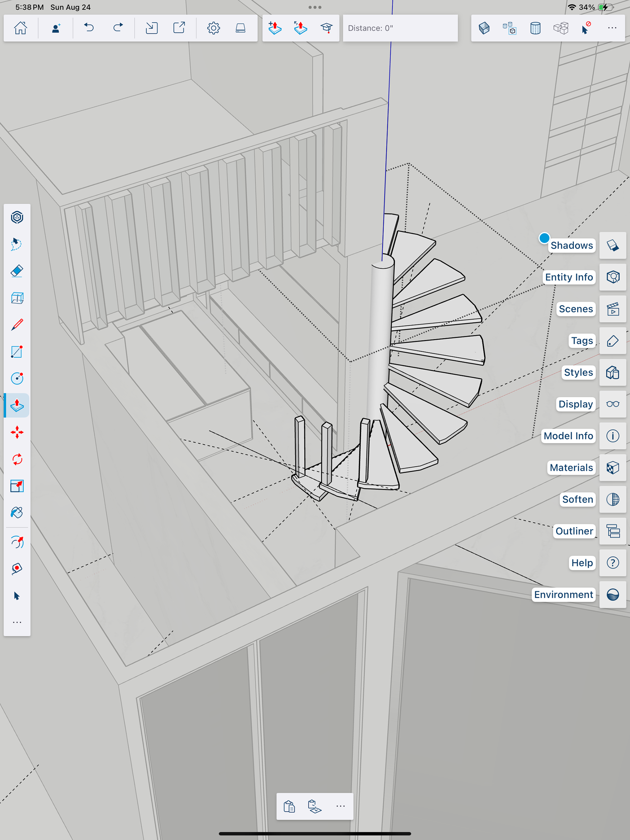Toggle the Environment panel icon
Image resolution: width=630 pixels, height=840 pixels.
(613, 594)
